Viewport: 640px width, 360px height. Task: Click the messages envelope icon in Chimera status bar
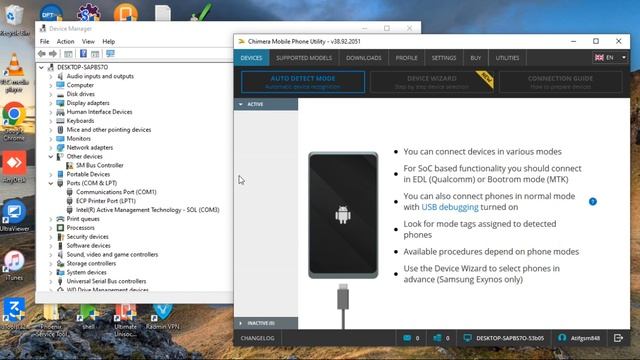tap(407, 338)
